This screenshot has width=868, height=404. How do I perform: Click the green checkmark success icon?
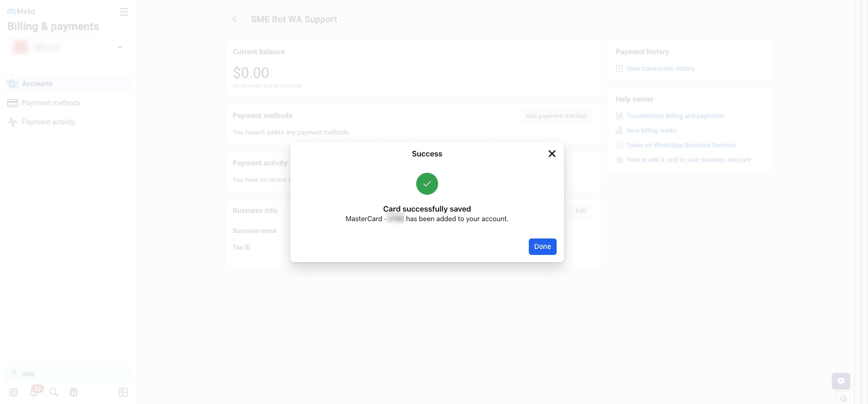(x=427, y=184)
